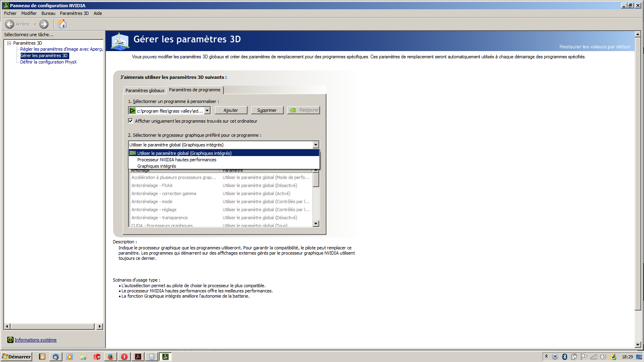Click the Restaurer button

(x=303, y=110)
